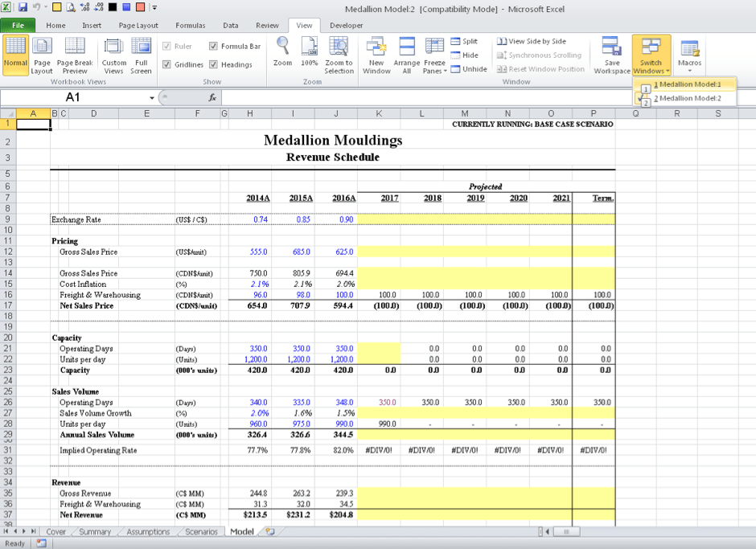Select column H header

click(250, 114)
